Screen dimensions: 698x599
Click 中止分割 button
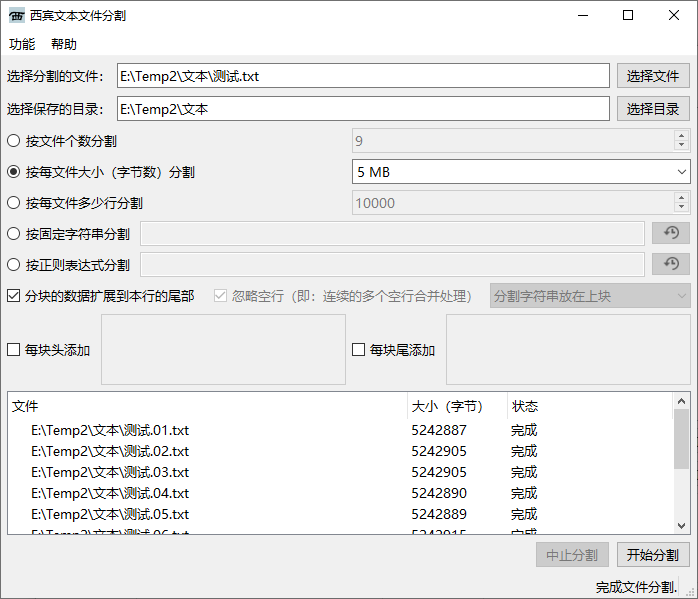click(572, 554)
